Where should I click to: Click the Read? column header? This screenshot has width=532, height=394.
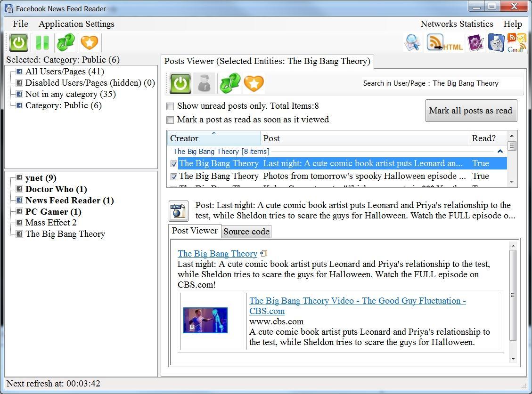click(487, 138)
